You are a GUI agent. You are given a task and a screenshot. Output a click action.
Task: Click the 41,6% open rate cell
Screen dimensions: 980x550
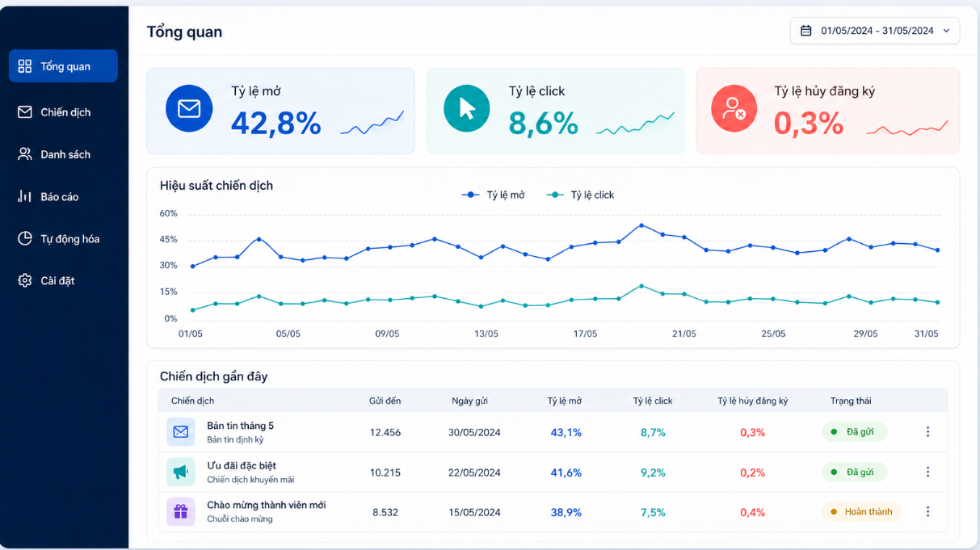tap(566, 472)
